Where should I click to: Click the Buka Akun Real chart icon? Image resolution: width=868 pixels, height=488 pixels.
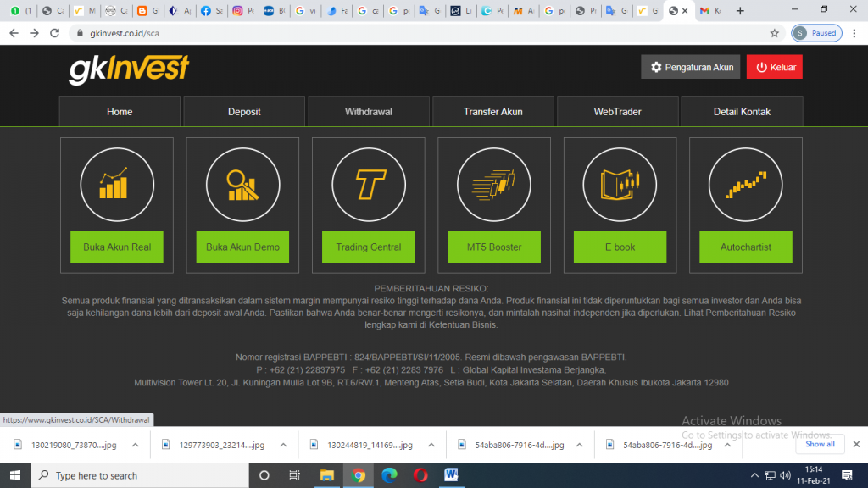(x=117, y=184)
